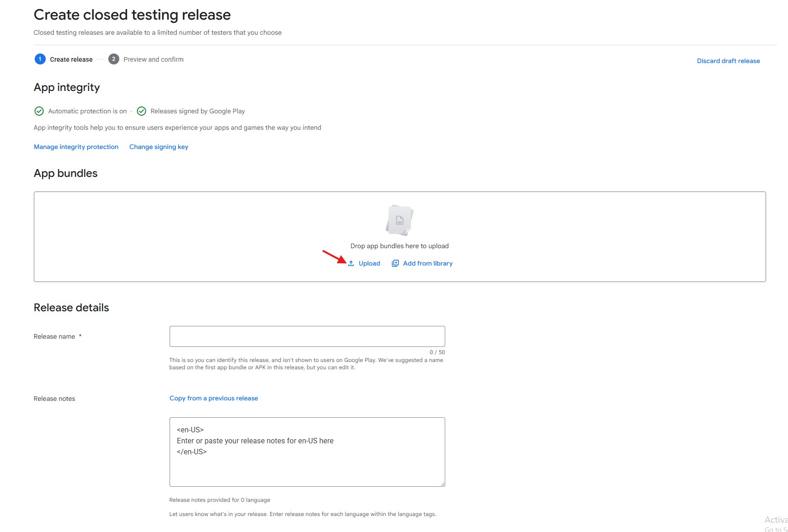Click the 'Drop app bundles here to upload' text
The image size is (788, 532).
tap(399, 246)
